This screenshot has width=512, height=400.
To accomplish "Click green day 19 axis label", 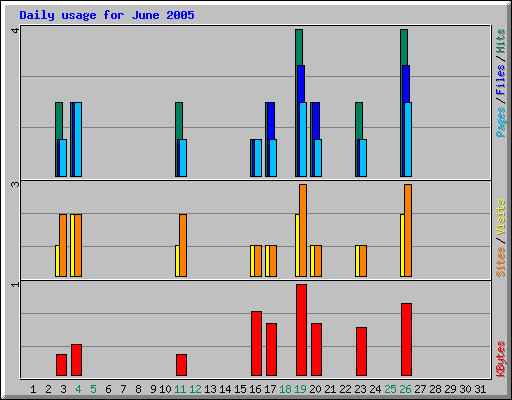I will (x=300, y=389).
